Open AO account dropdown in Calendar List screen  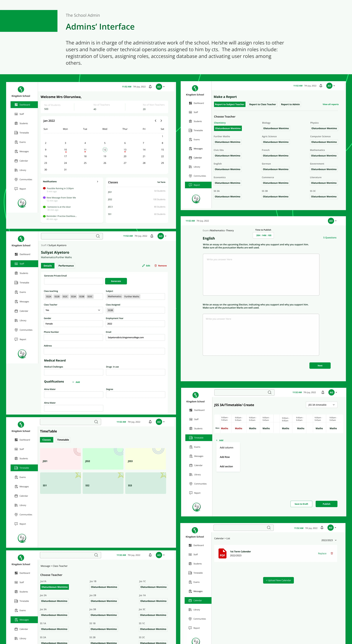click(x=335, y=528)
